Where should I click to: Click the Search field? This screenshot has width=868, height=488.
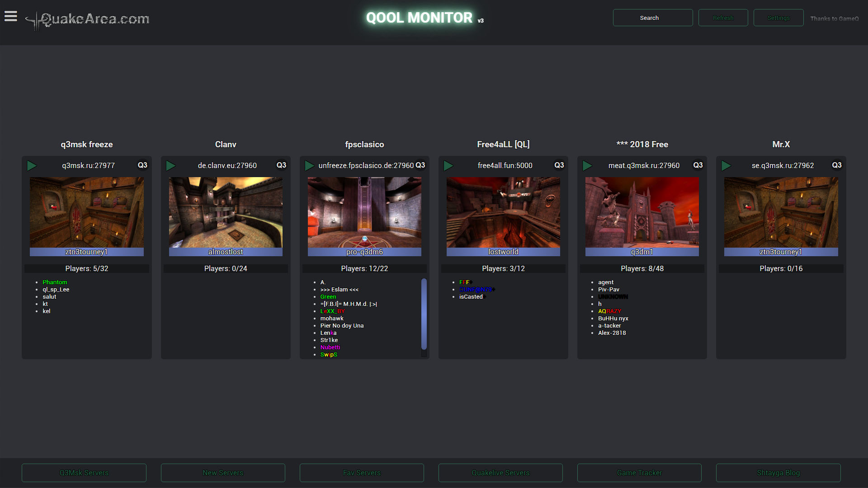[652, 18]
